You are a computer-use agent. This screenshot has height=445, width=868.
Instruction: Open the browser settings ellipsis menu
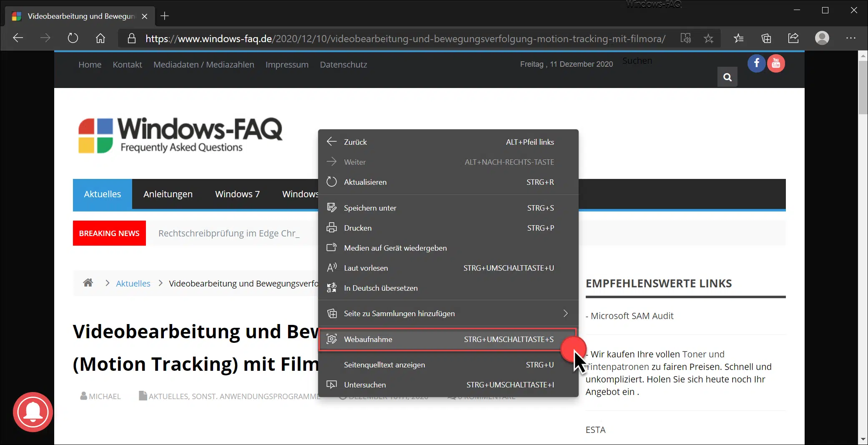click(850, 38)
